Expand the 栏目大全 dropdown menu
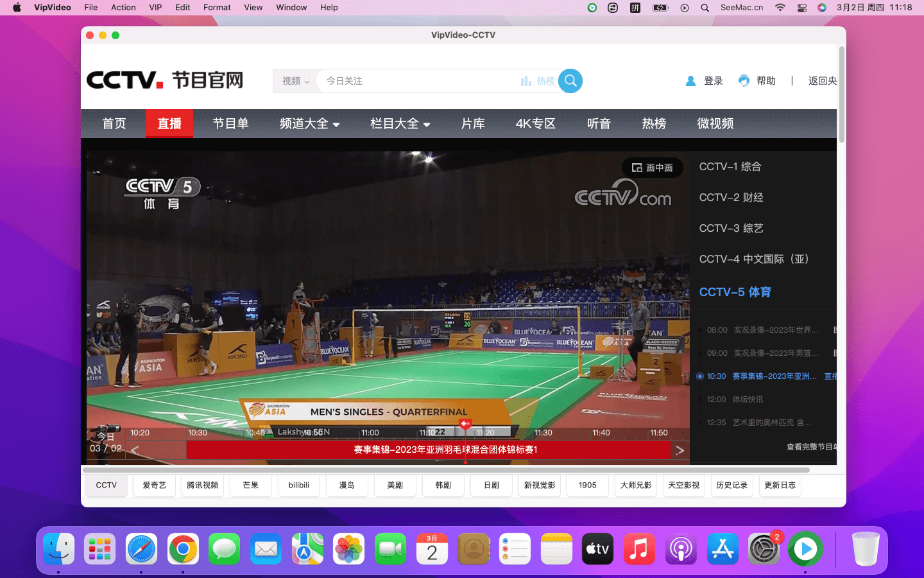924x578 pixels. [400, 124]
